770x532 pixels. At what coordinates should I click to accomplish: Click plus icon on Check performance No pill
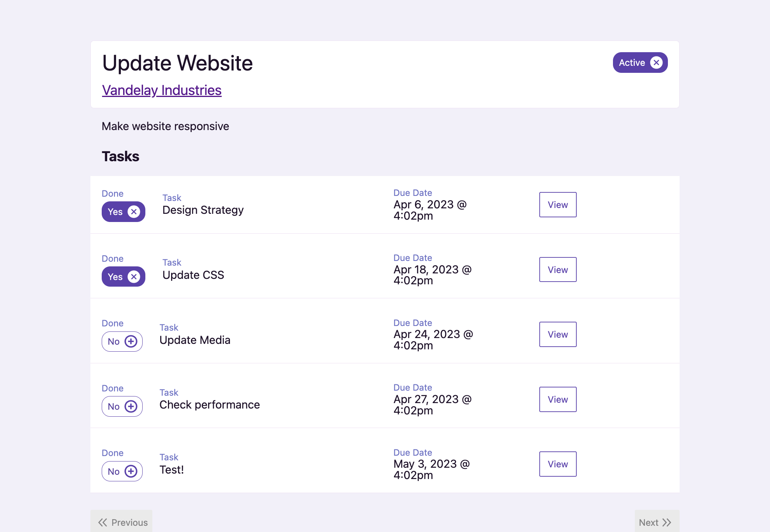coord(131,407)
